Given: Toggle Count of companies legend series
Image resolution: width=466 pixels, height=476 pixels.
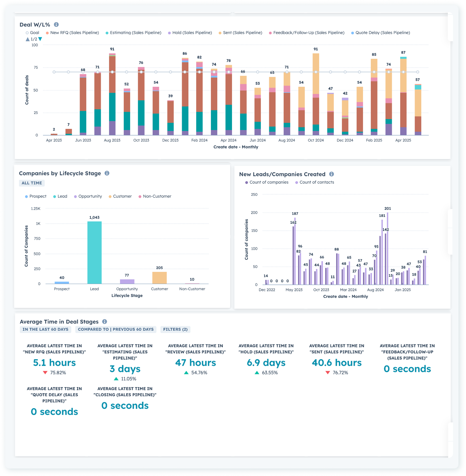Looking at the screenshot, I should 267,182.
